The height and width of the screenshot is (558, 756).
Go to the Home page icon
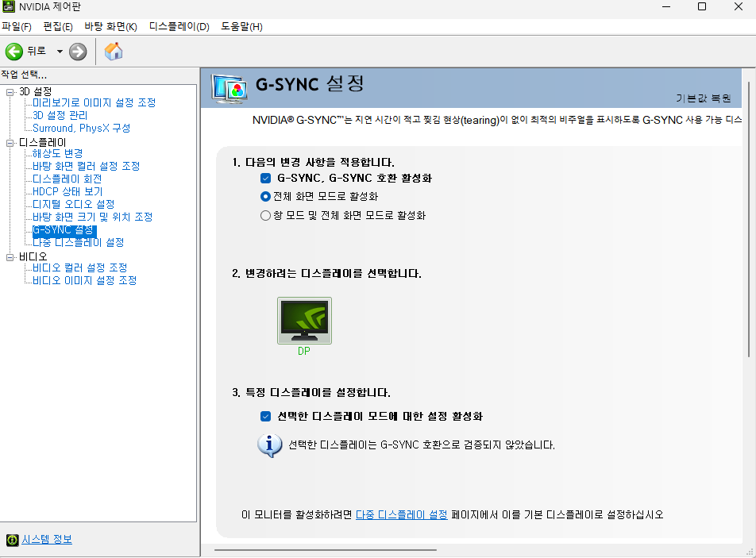[x=114, y=52]
